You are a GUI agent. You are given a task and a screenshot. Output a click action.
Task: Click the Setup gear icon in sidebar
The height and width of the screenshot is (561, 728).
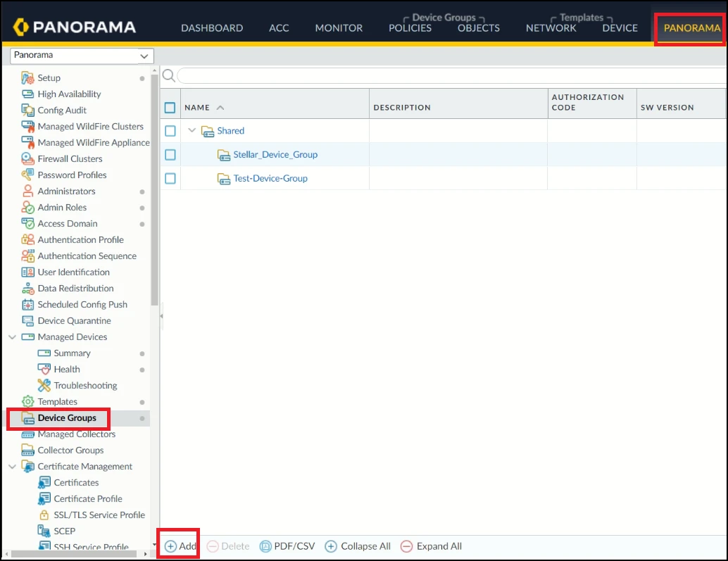pos(27,78)
